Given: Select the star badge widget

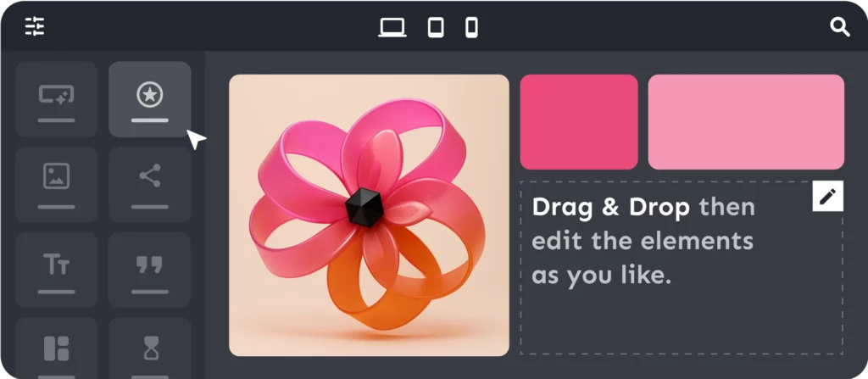Looking at the screenshot, I should 150,99.
